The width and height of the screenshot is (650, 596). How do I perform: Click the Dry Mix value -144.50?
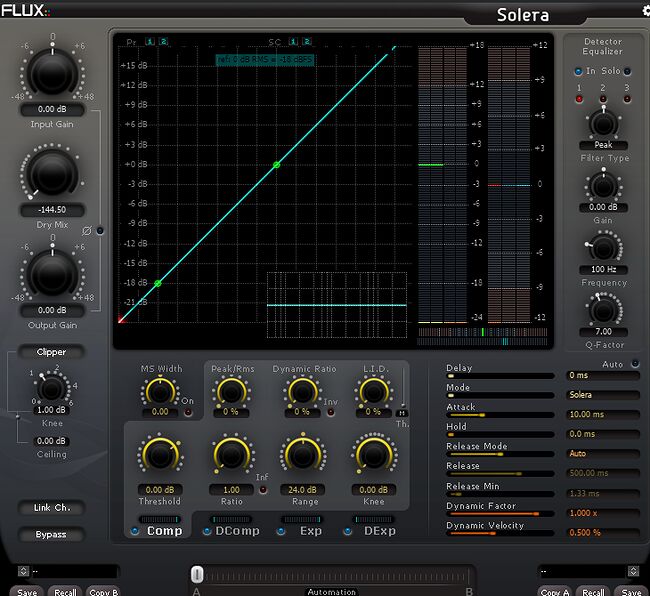[x=52, y=210]
